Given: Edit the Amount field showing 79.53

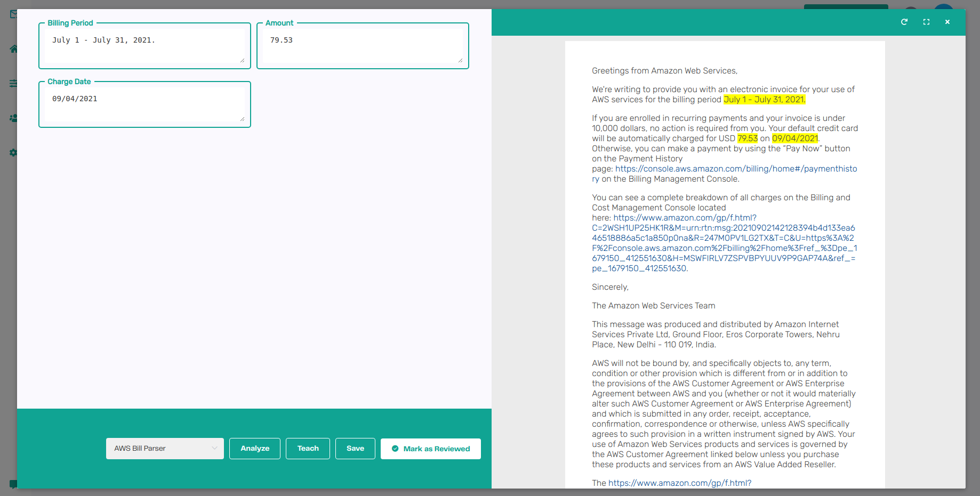Looking at the screenshot, I should pyautogui.click(x=363, y=46).
